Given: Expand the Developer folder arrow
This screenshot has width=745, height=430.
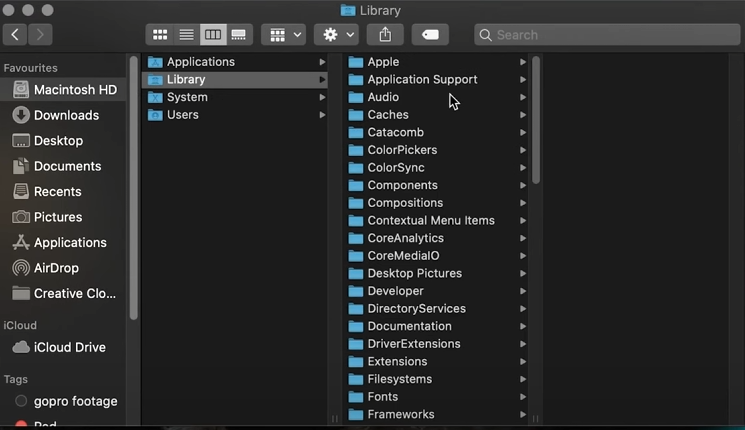Looking at the screenshot, I should tap(523, 291).
